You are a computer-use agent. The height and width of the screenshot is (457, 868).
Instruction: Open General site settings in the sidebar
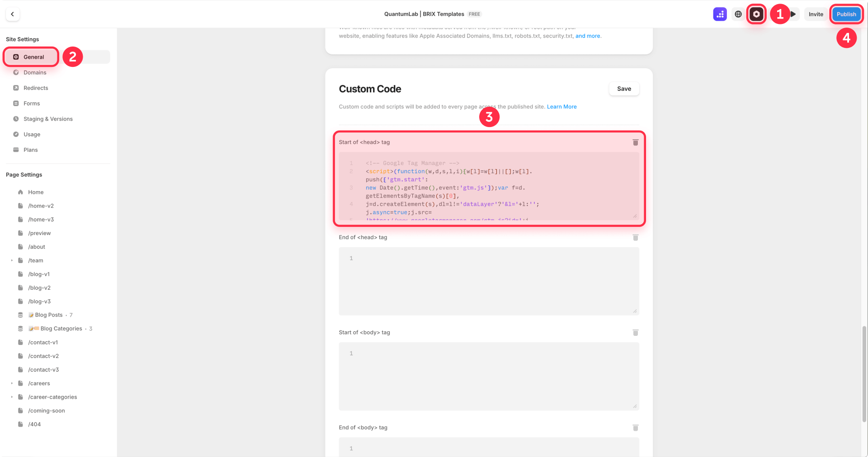click(x=30, y=57)
